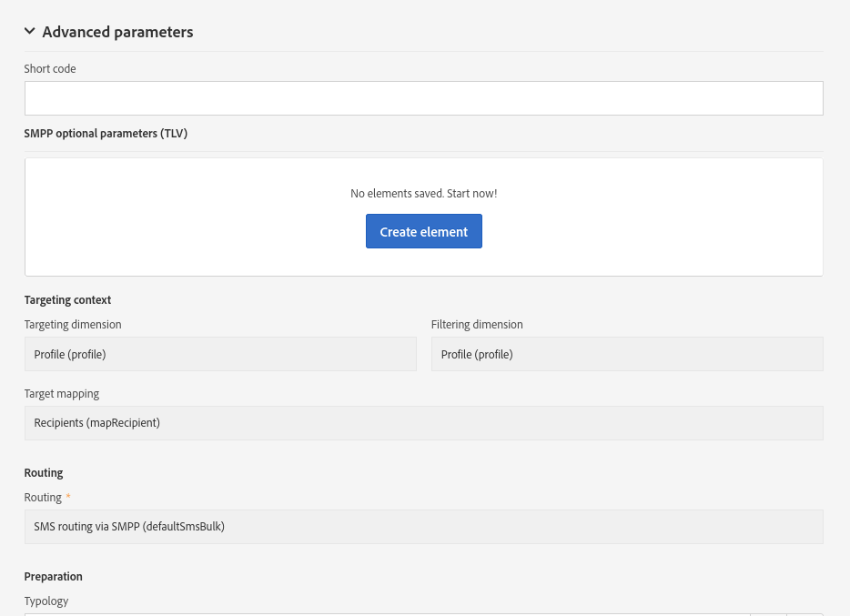Focus the Short code input field
Screen dimensions: 850x616
423,98
